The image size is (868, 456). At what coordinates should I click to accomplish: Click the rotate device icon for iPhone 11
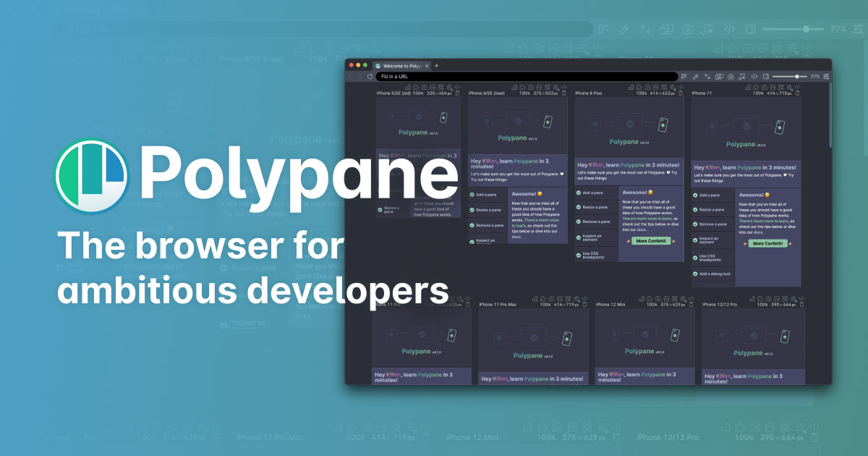point(798,93)
